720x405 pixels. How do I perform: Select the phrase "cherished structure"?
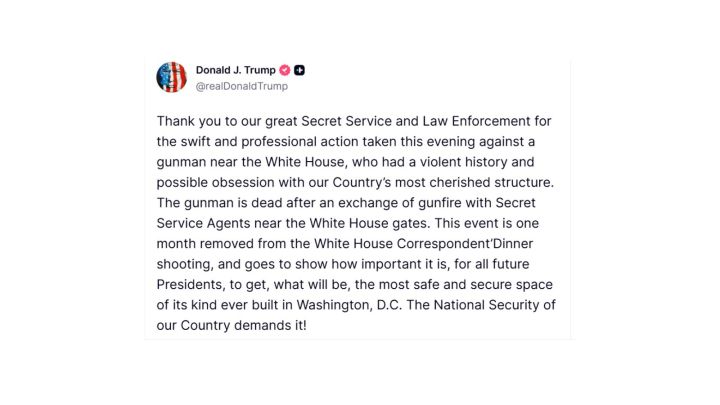491,182
